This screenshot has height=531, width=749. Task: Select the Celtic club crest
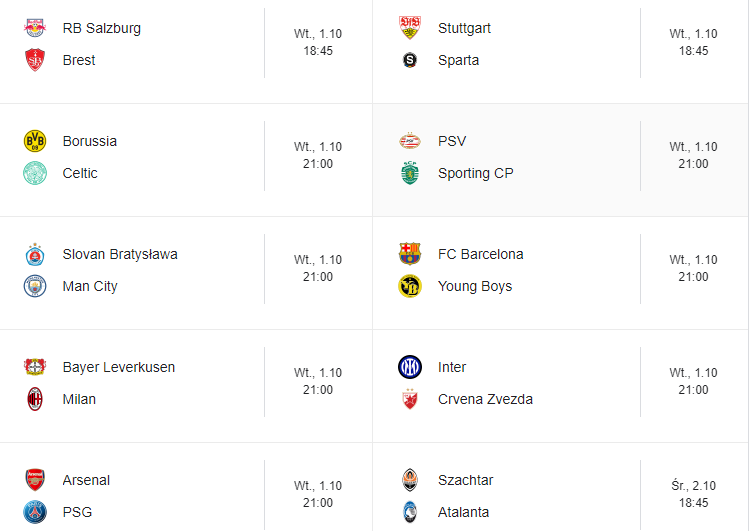[x=35, y=173]
